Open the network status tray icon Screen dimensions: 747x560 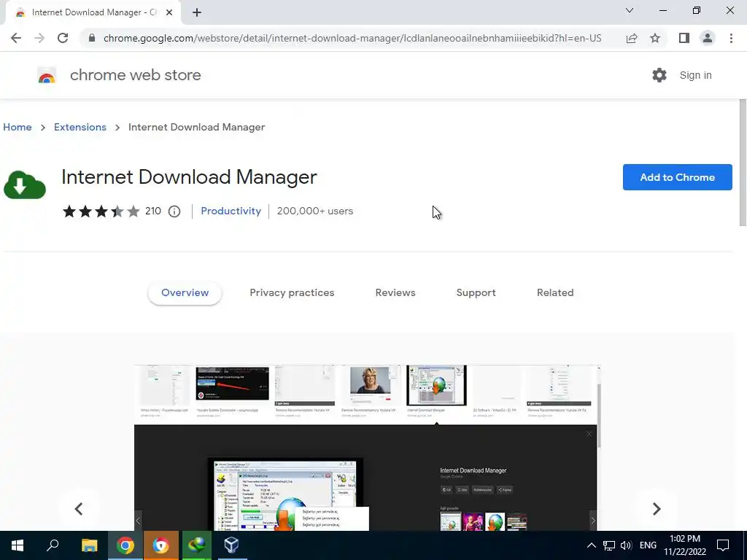pyautogui.click(x=609, y=545)
